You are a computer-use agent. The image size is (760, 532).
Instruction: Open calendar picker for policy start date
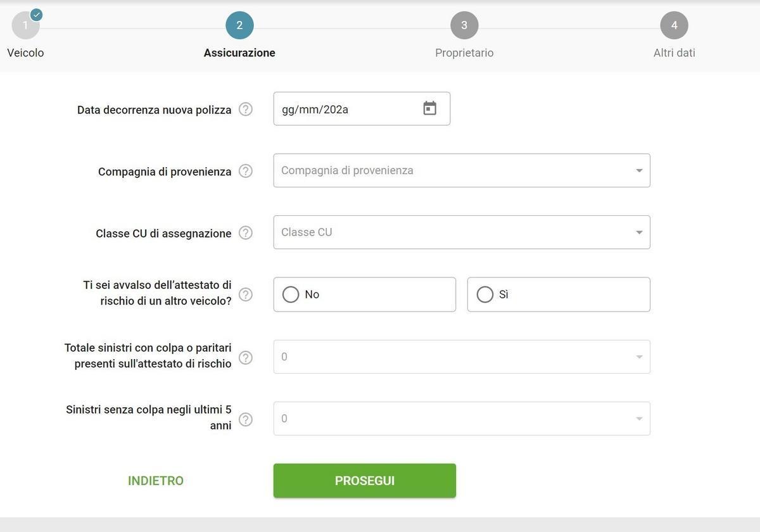coord(430,109)
